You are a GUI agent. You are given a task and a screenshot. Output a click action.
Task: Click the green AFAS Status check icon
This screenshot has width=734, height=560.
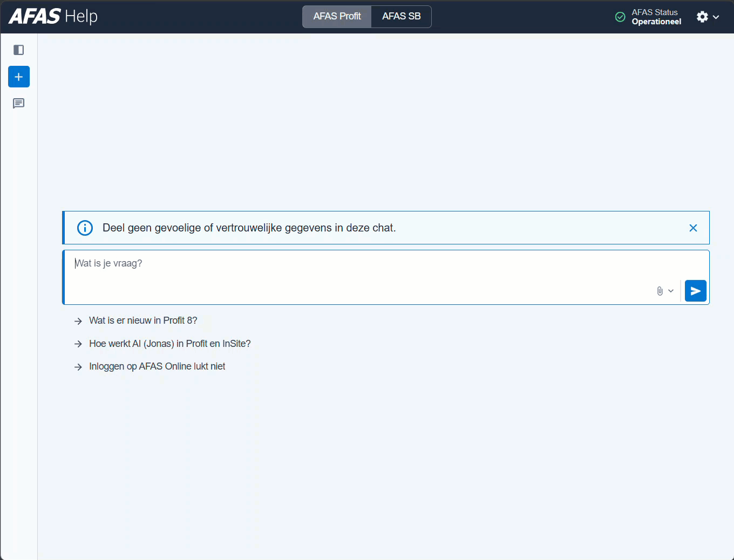point(621,17)
